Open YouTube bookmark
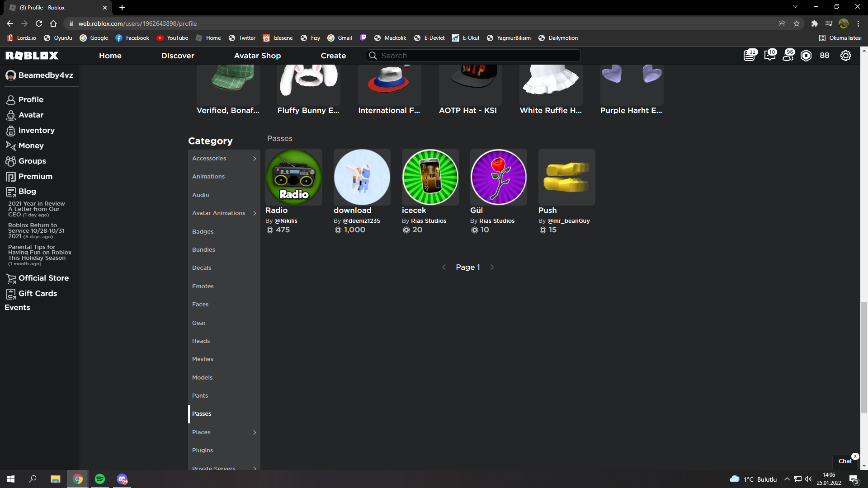The image size is (868, 488). click(172, 38)
